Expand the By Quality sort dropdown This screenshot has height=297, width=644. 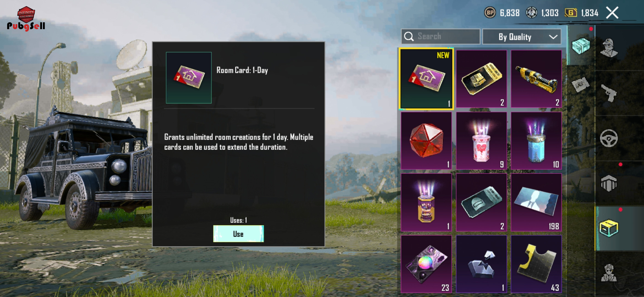(x=522, y=37)
